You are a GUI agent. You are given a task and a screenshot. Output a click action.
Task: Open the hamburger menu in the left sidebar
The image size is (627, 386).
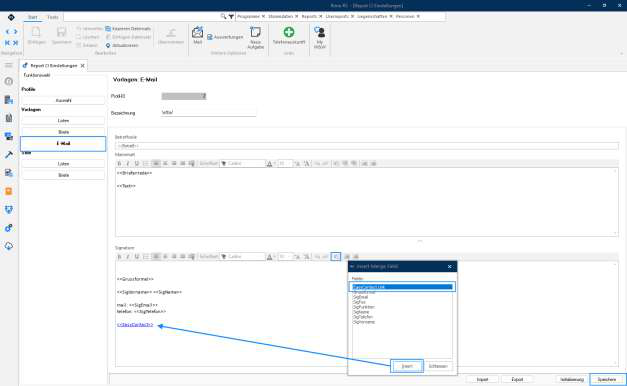9,65
